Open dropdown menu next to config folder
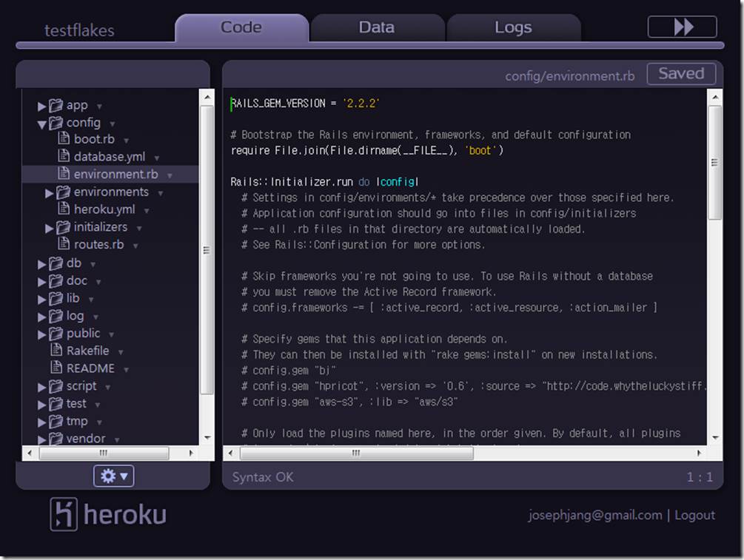Viewport: 744px width, 560px height. [x=113, y=124]
